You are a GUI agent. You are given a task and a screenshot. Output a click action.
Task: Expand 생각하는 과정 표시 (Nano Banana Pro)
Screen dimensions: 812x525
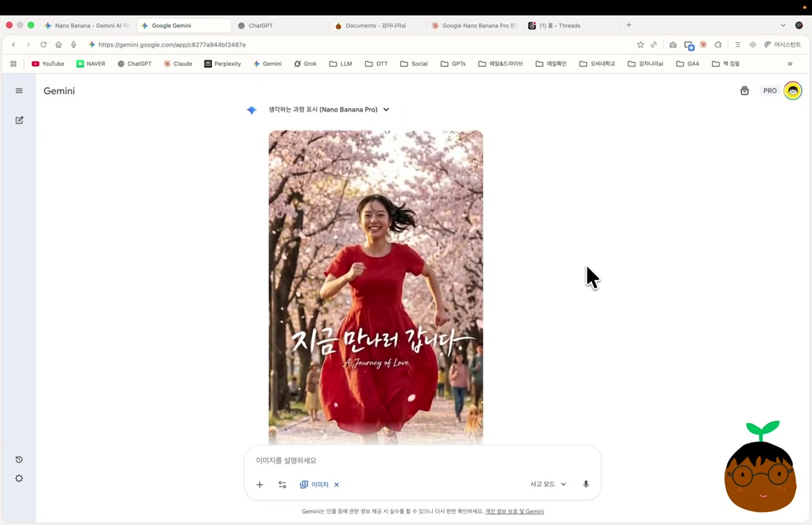tap(328, 109)
